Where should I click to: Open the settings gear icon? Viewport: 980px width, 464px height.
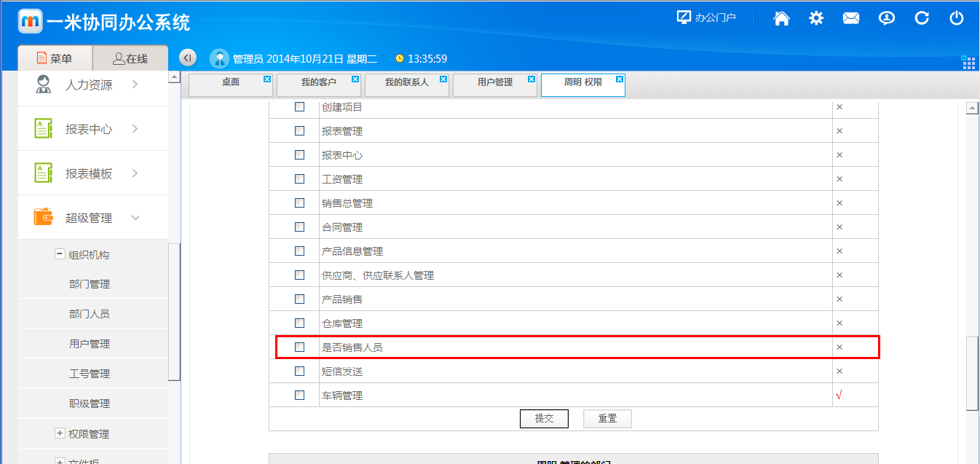(816, 18)
